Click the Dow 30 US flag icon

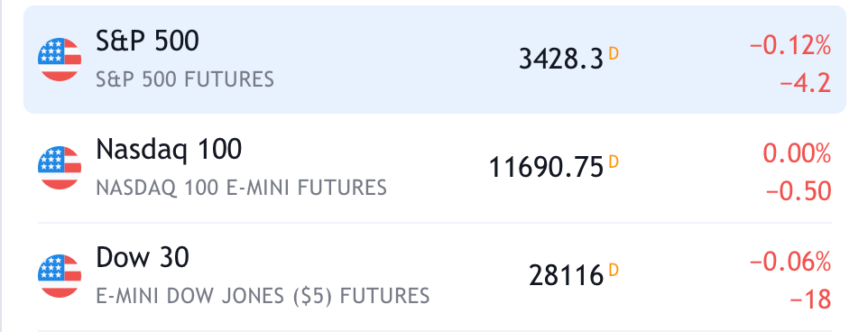60,276
